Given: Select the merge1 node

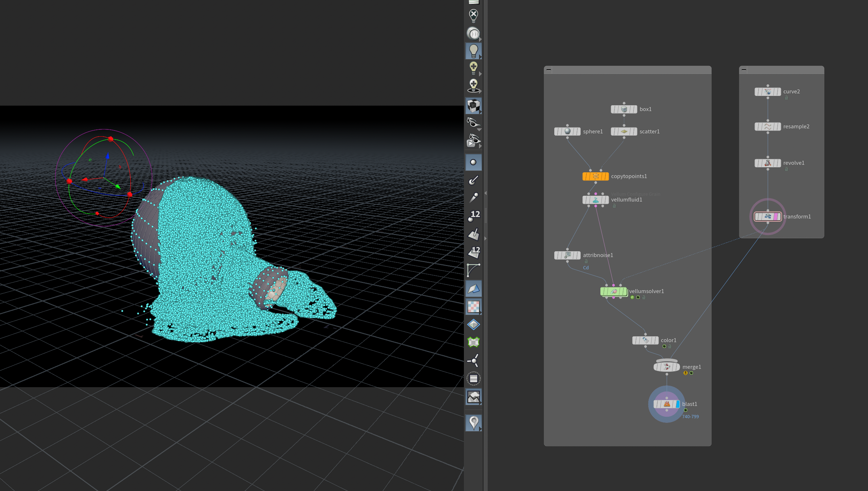Looking at the screenshot, I should pyautogui.click(x=667, y=367).
